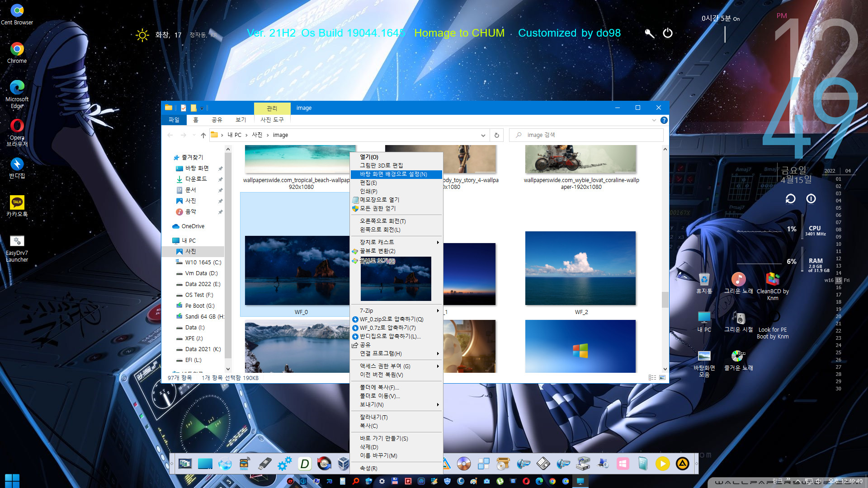This screenshot has height=488, width=868.
Task: Click 사진 in the address breadcrumb
Action: 257,135
